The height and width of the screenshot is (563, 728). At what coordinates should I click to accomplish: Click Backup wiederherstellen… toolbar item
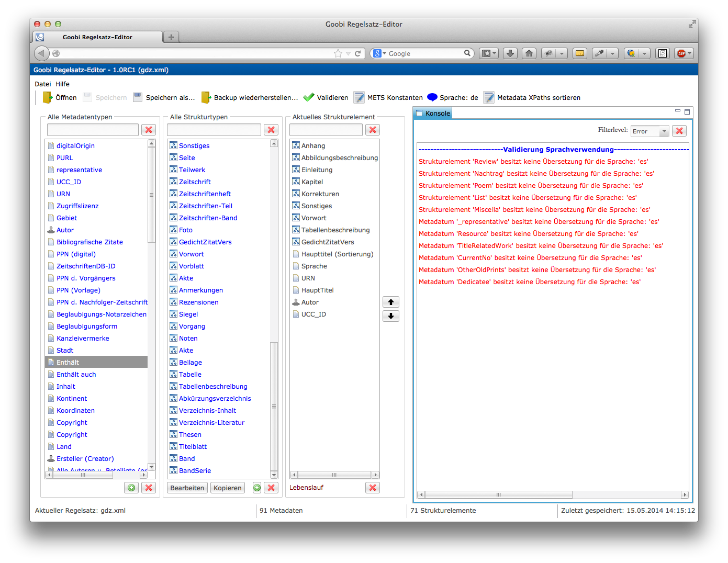tap(250, 97)
